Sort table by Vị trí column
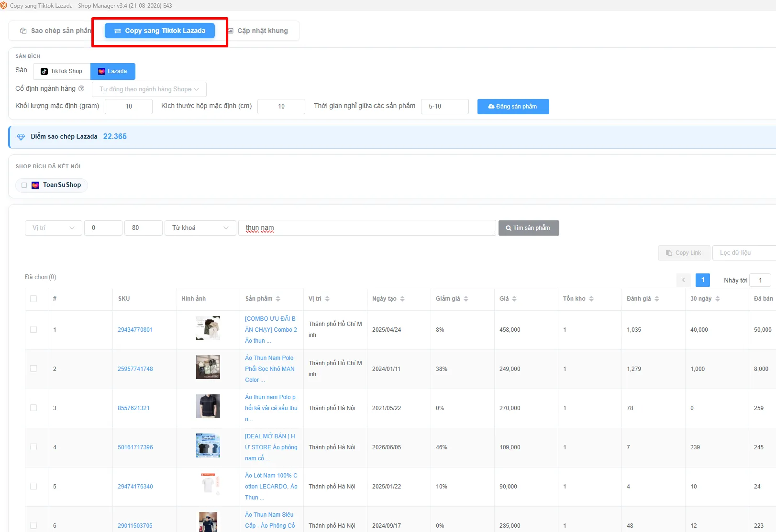Viewport: 776px width, 532px height. [x=327, y=299]
